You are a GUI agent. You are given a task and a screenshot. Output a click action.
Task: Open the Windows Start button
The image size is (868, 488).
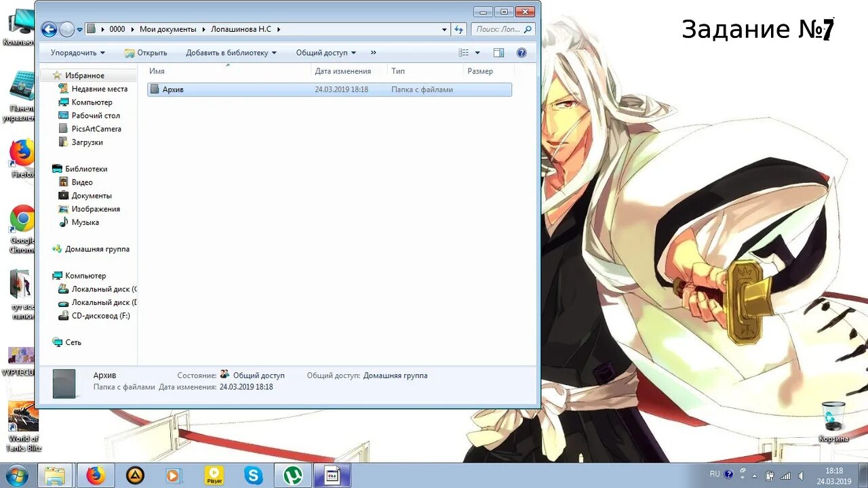16,475
